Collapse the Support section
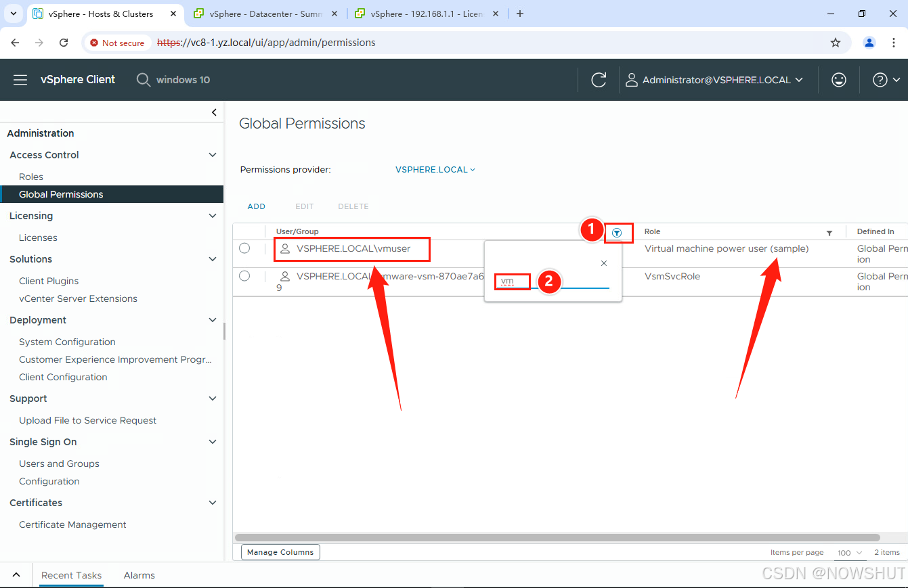This screenshot has height=588, width=908. tap(213, 399)
